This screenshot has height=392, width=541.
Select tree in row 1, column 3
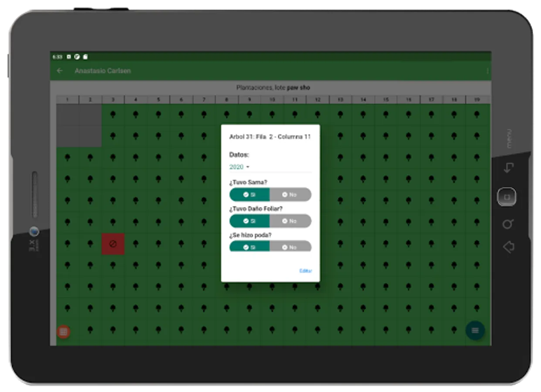[113, 115]
